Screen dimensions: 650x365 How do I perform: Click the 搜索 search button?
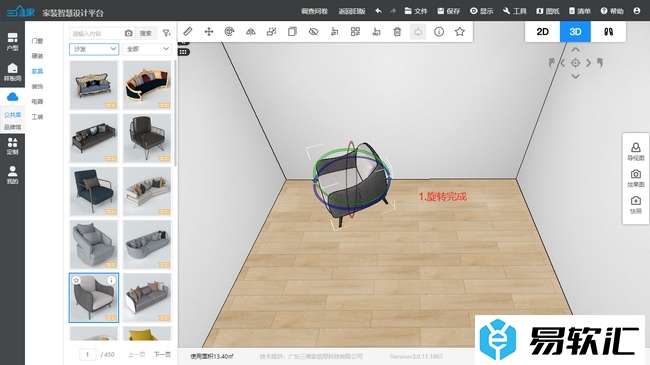(146, 33)
